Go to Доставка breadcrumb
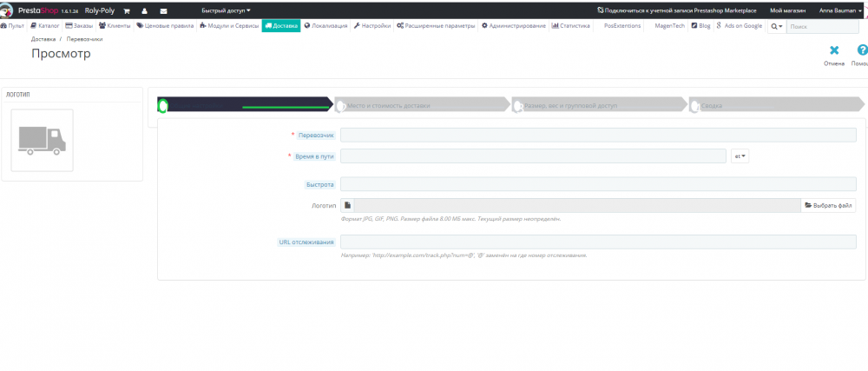The image size is (868, 371). pyautogui.click(x=43, y=39)
